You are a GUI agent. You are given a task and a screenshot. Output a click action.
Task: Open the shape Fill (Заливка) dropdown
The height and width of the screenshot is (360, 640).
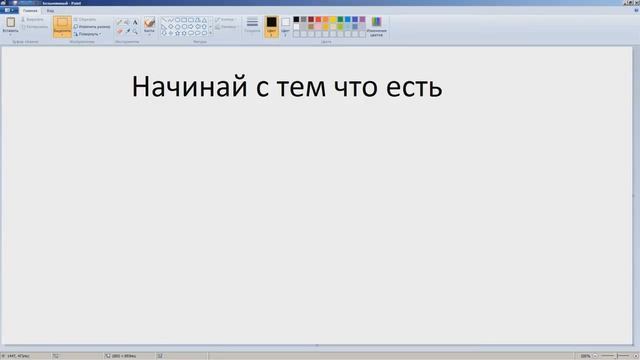click(227, 27)
